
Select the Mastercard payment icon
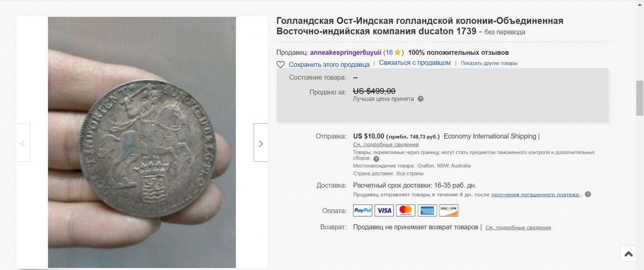tap(406, 210)
